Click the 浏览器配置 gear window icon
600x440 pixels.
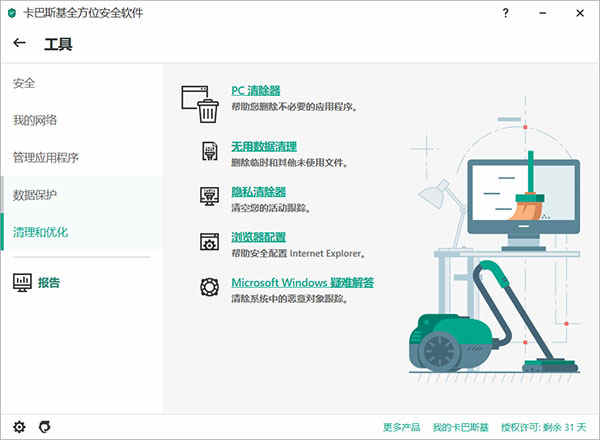210,242
